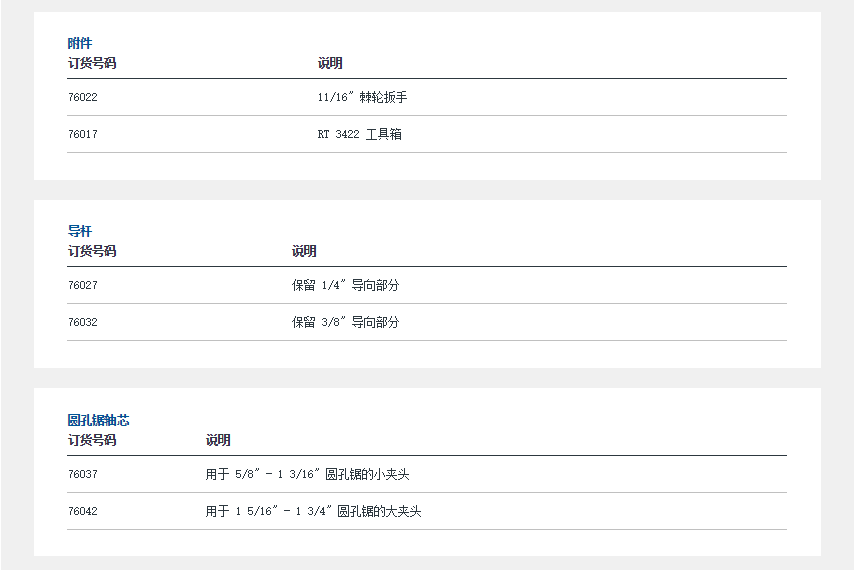The width and height of the screenshot is (855, 570).
Task: Click the RT 3422 工具箱 description
Action: [359, 134]
